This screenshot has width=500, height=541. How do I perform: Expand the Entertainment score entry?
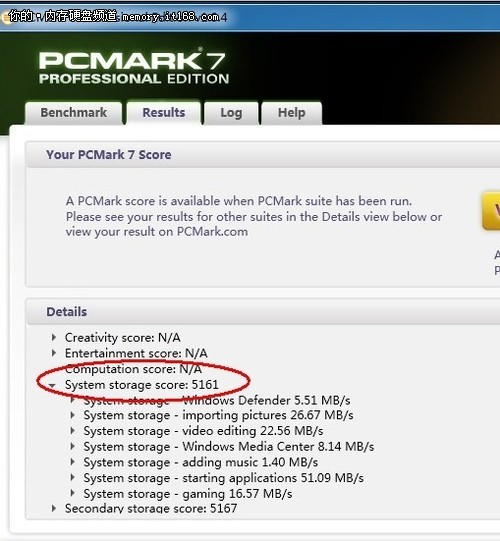(x=54, y=353)
